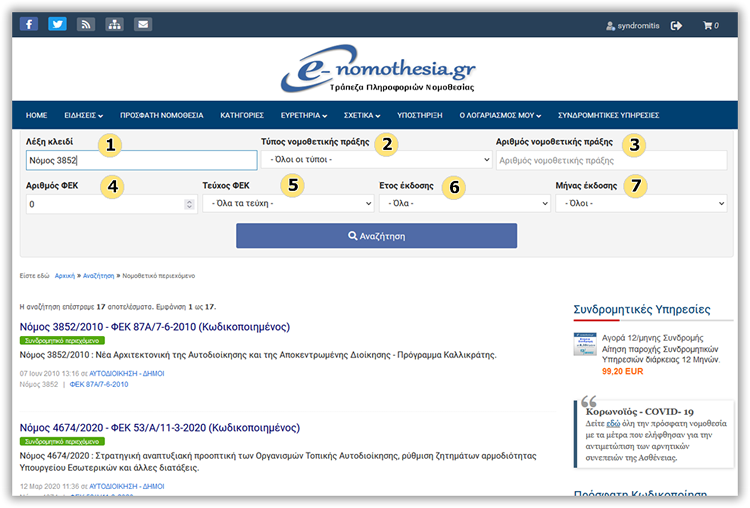Viewport: 750px width, 508px height.
Task: Click the Αριθμός ΦΕΚ spinner arrows
Action: [x=189, y=204]
